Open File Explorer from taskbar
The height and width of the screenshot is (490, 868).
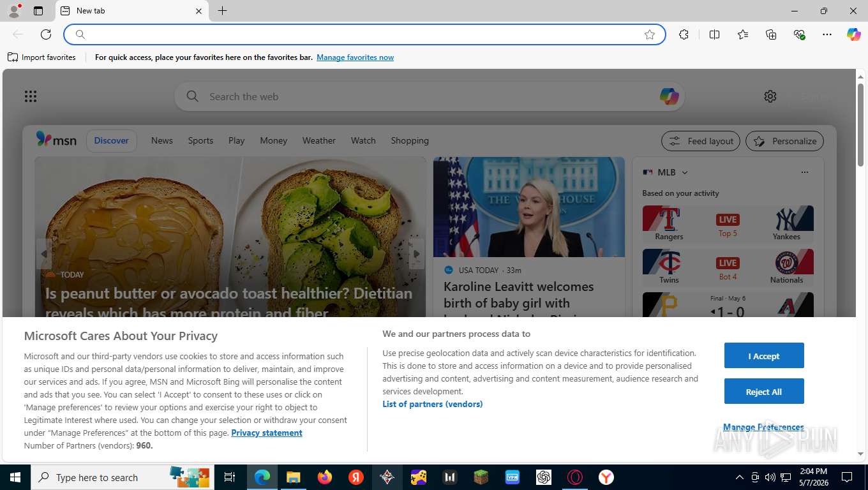tap(293, 477)
